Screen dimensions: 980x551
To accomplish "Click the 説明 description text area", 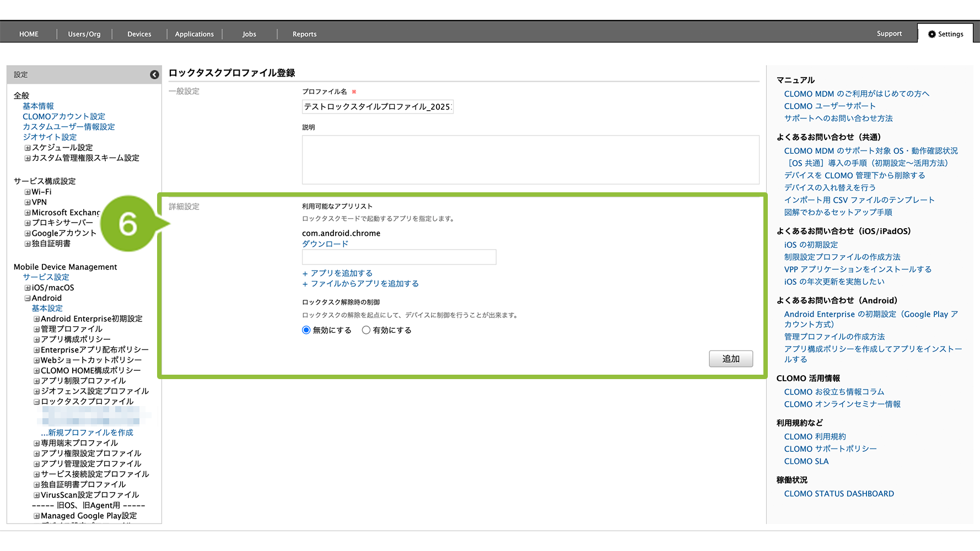I will click(530, 160).
